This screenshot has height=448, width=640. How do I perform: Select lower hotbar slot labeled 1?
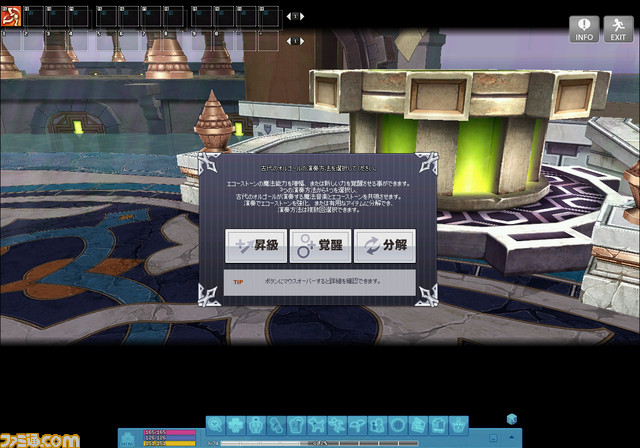(11, 41)
